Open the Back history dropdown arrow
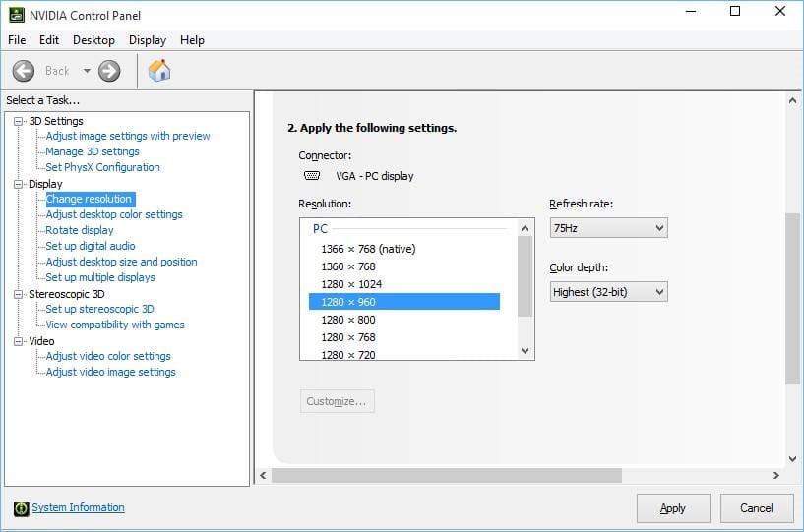The height and width of the screenshot is (532, 804). point(87,71)
